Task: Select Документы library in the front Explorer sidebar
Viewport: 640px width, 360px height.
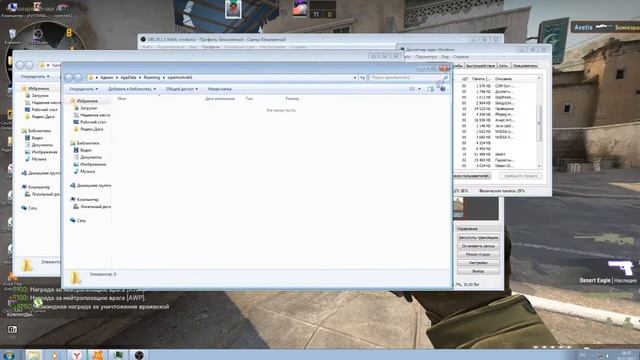Action: [91, 157]
